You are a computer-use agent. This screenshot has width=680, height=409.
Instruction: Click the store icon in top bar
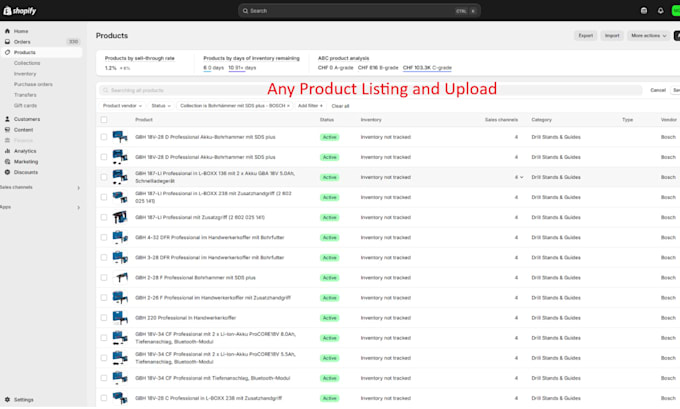click(644, 11)
